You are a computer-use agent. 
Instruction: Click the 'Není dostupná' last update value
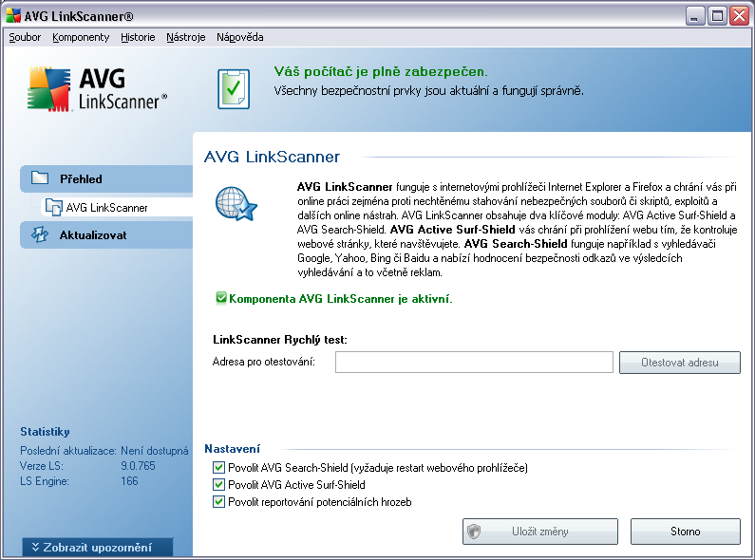click(x=154, y=451)
